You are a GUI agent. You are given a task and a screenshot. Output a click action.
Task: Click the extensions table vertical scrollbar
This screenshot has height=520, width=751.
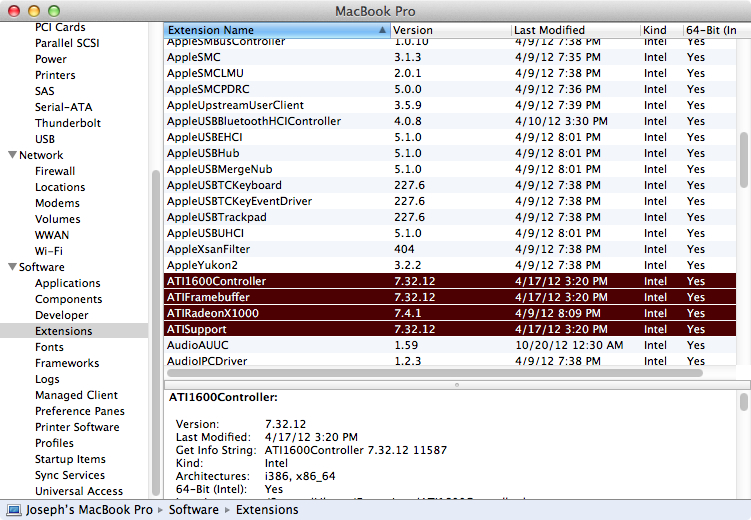point(743,160)
